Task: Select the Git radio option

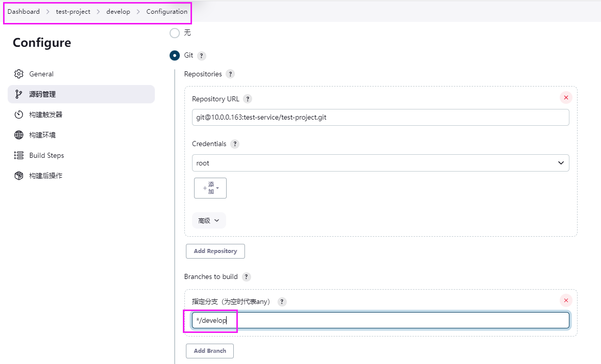Action: tap(174, 55)
